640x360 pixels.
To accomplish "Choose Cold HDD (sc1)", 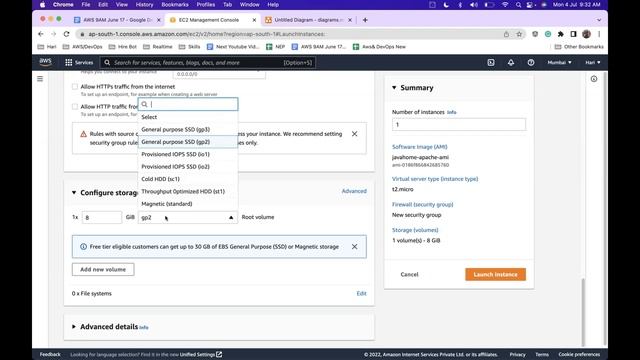I will (188, 179).
